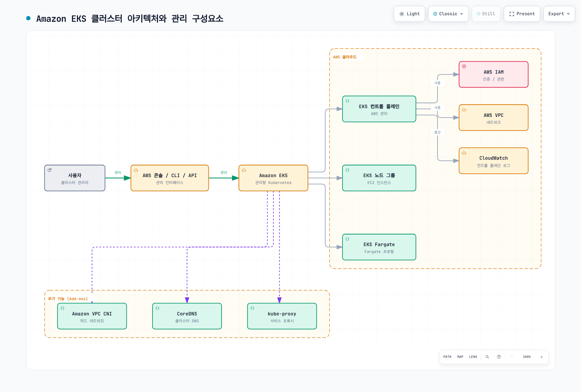Screen dimensions: 581x392
Task: Click the 관리 label after 사용자
Action: tap(118, 173)
